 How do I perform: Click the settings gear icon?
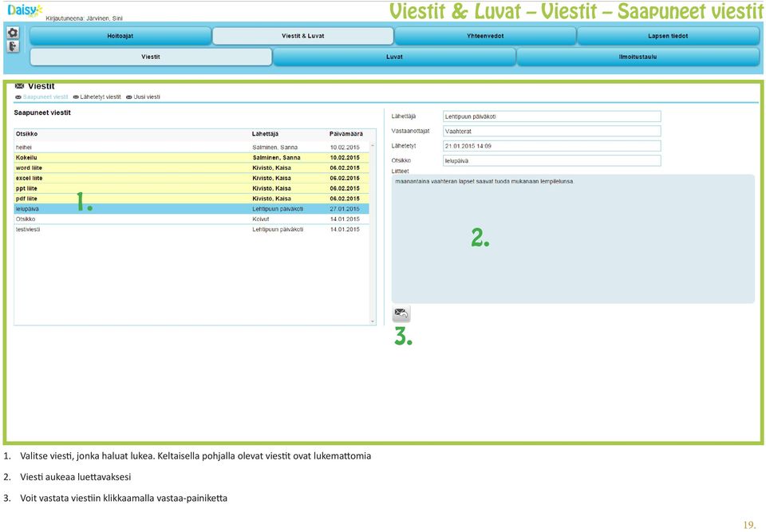pos(13,33)
